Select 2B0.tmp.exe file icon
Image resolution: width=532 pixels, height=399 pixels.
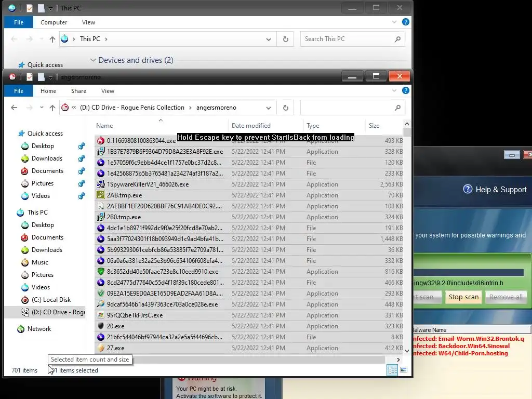tap(101, 217)
